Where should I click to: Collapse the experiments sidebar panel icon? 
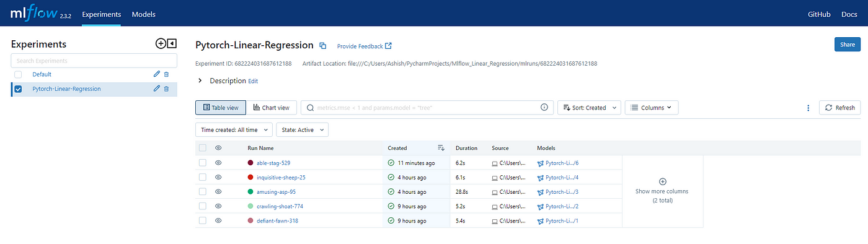click(172, 43)
